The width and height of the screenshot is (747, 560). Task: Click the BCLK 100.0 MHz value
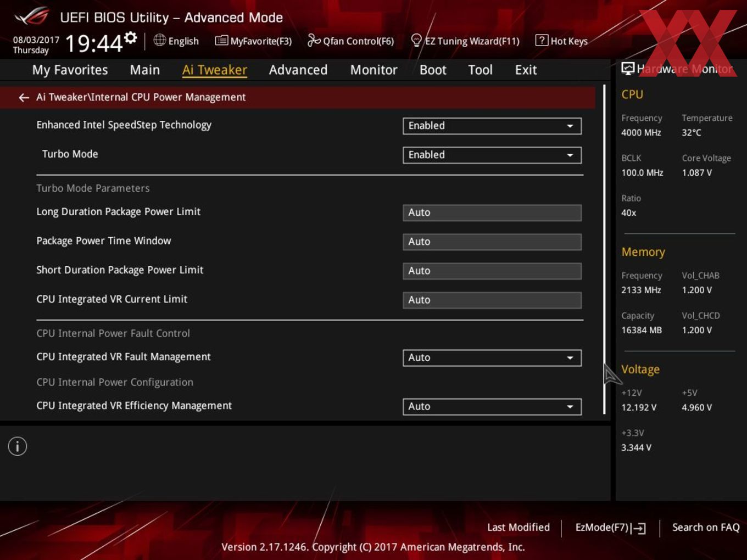(642, 172)
